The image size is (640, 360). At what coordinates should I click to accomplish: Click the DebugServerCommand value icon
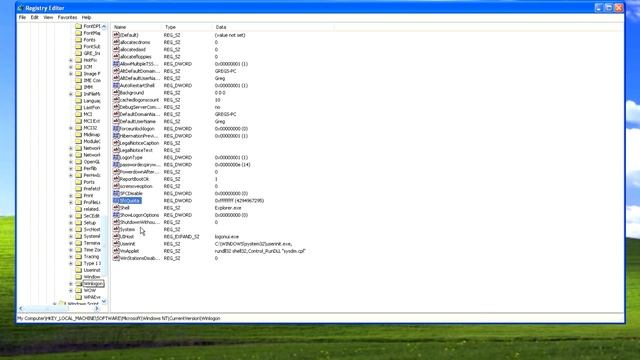[116, 107]
